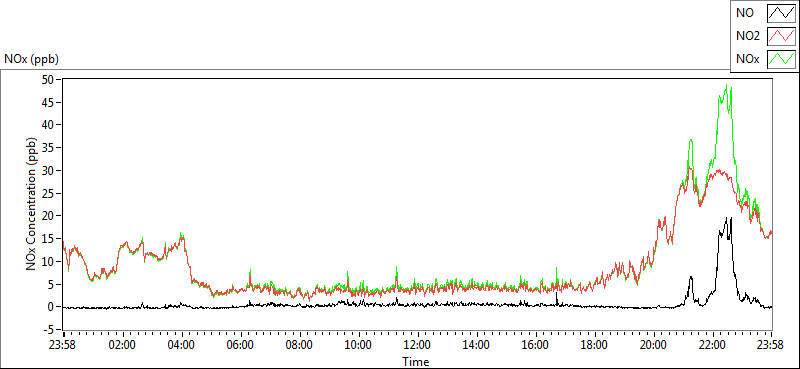Click the NO2 red plot legend icon
The image size is (800, 369).
tap(781, 37)
